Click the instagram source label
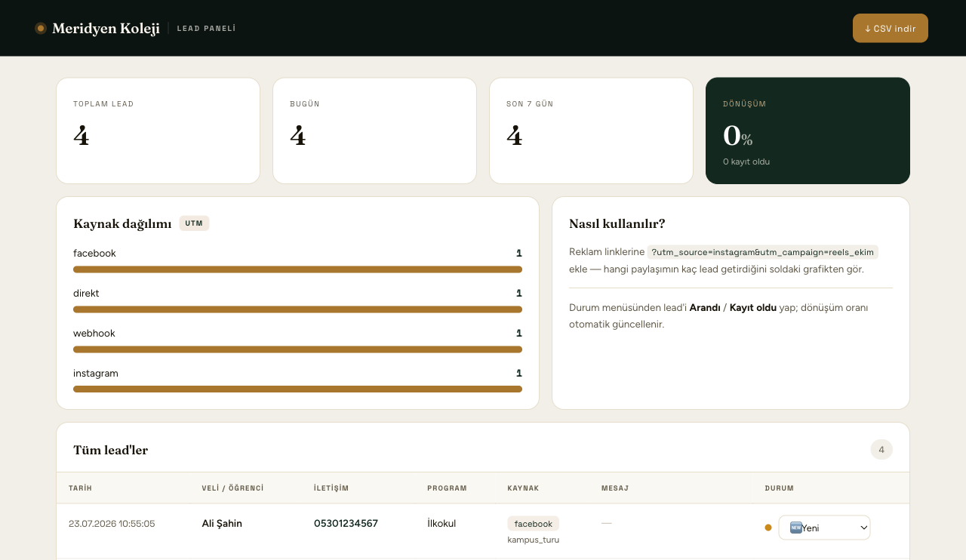Image resolution: width=966 pixels, height=560 pixels. click(96, 374)
